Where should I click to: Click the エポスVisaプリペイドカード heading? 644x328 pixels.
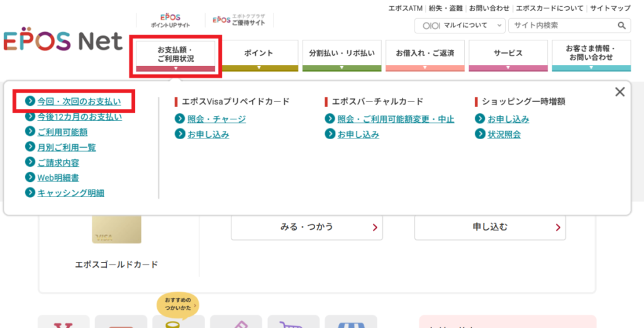[236, 101]
